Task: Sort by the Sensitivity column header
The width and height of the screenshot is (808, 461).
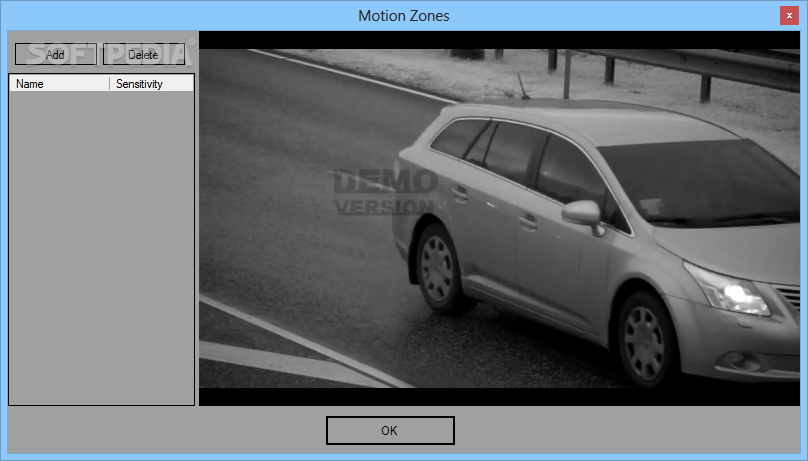Action: pos(152,83)
